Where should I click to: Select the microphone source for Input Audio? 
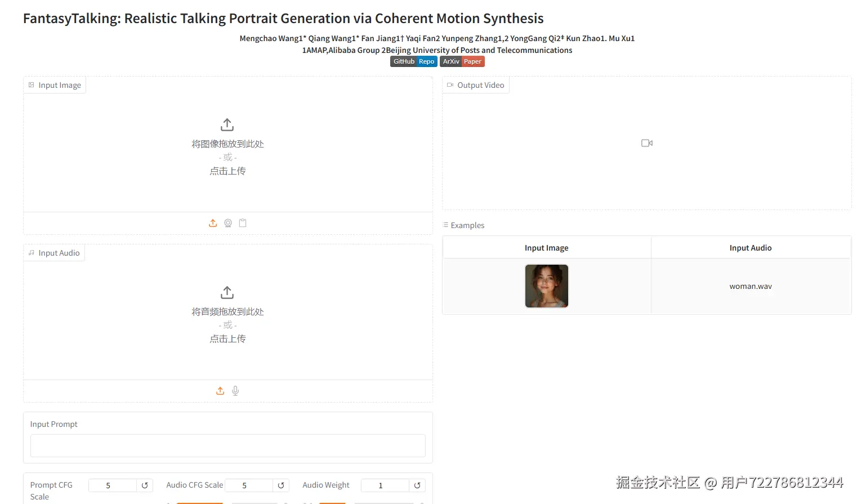point(235,391)
